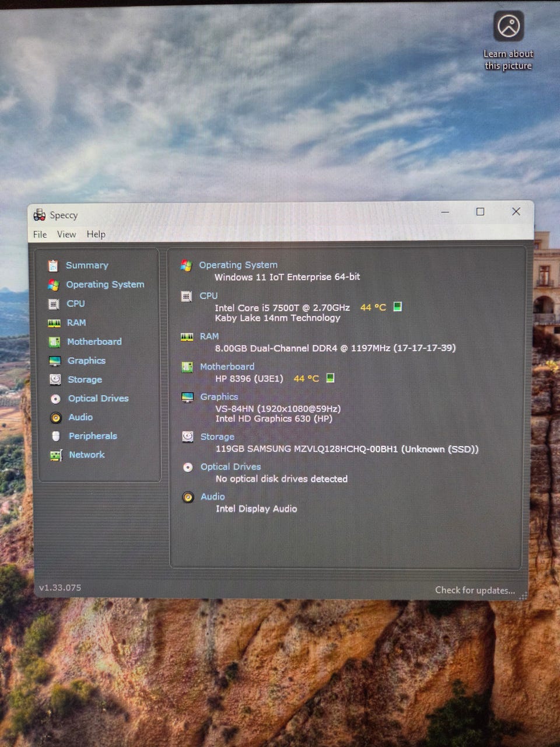Click the Peripherals mouse icon in sidebar
560x747 pixels.
[56, 436]
